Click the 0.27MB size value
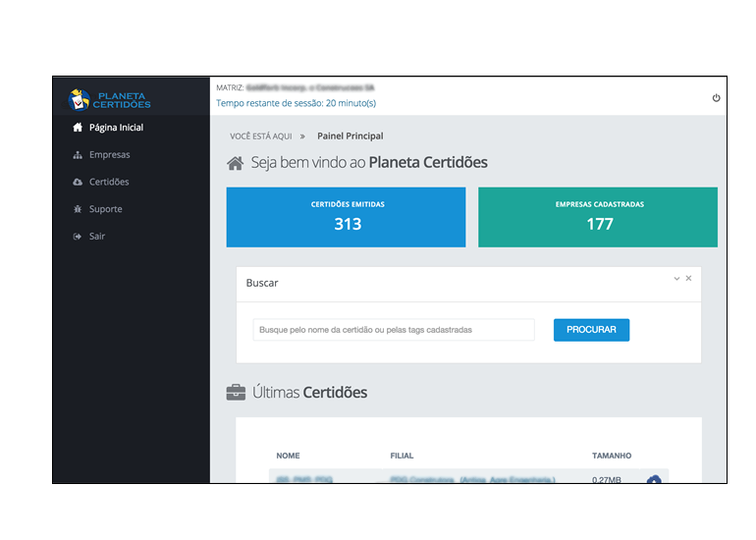756x540 pixels. (x=607, y=480)
